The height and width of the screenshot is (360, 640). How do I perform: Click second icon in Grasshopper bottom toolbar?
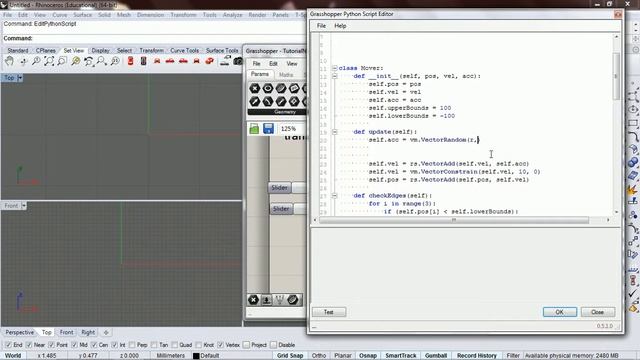coord(267,300)
